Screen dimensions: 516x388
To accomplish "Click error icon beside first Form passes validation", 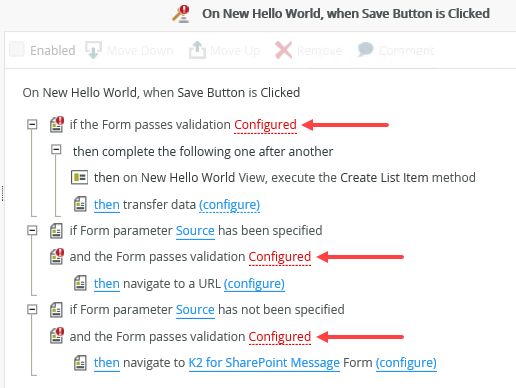I will coord(57,124).
